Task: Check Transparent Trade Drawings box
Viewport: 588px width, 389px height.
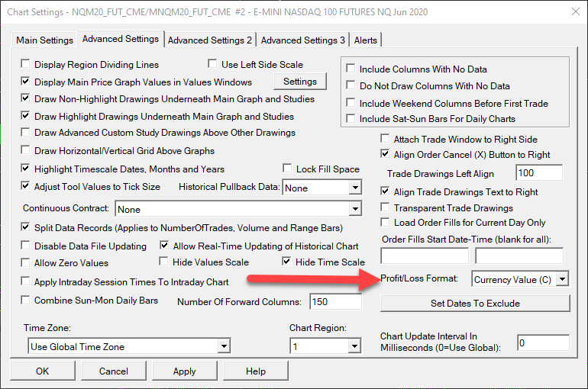Action: [x=386, y=207]
